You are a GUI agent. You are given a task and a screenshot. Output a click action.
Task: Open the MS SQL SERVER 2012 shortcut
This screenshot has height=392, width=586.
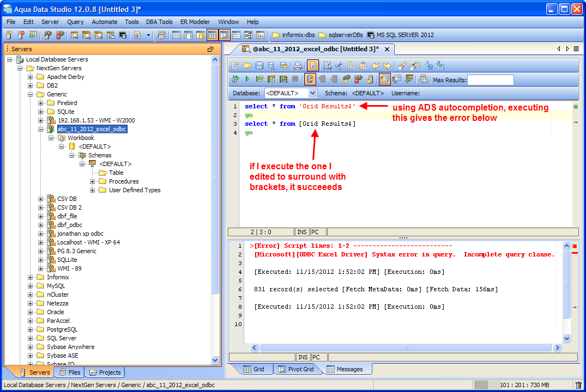click(x=400, y=35)
